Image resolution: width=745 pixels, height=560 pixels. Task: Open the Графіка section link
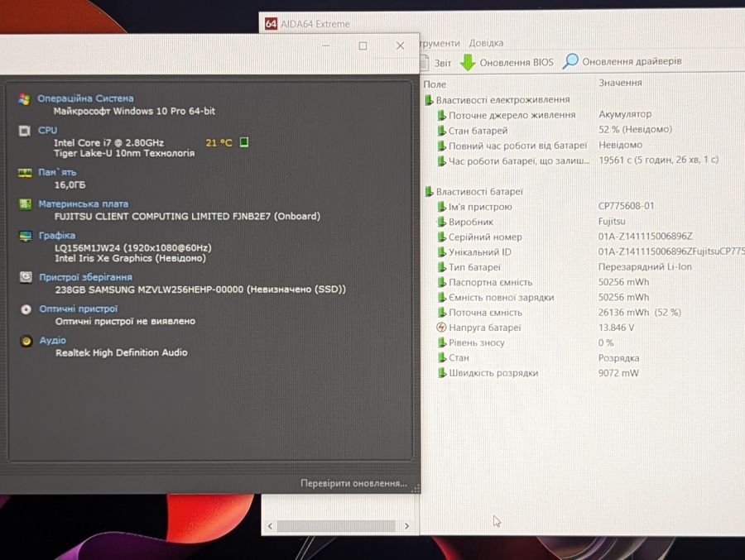56,235
